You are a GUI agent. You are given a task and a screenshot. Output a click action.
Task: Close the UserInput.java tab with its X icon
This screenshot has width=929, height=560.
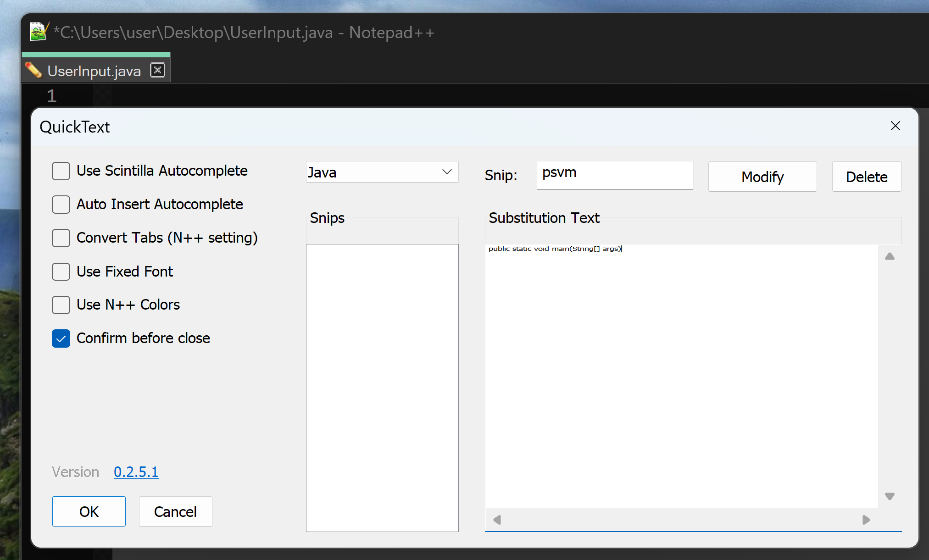point(157,70)
